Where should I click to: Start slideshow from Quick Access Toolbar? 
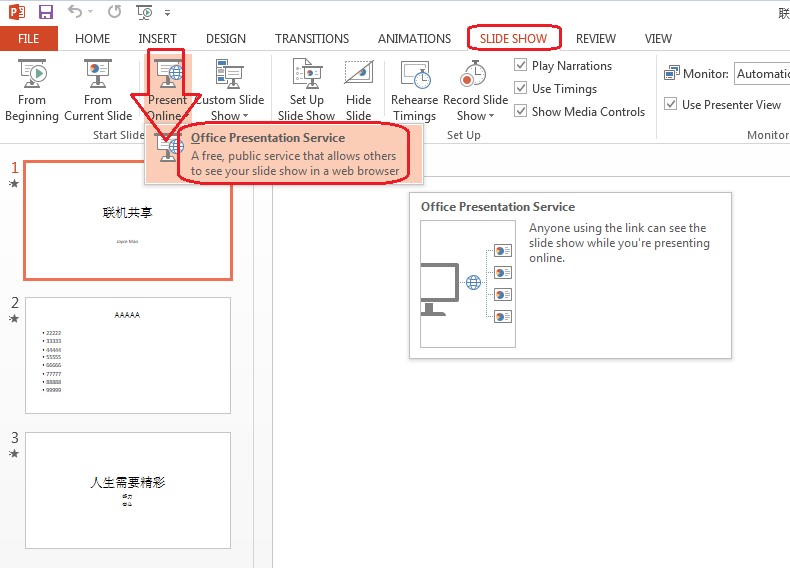point(144,12)
